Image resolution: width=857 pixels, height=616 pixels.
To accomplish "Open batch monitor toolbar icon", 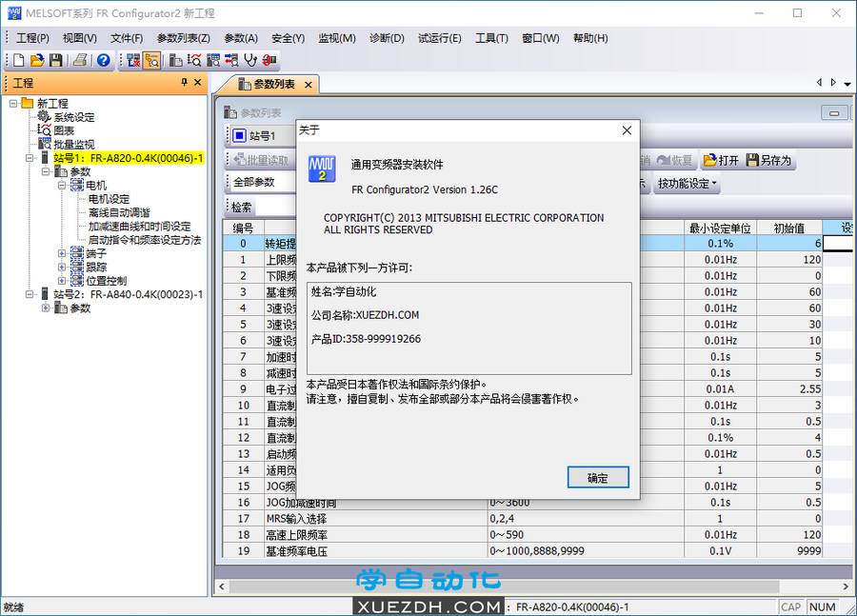I will click(213, 60).
